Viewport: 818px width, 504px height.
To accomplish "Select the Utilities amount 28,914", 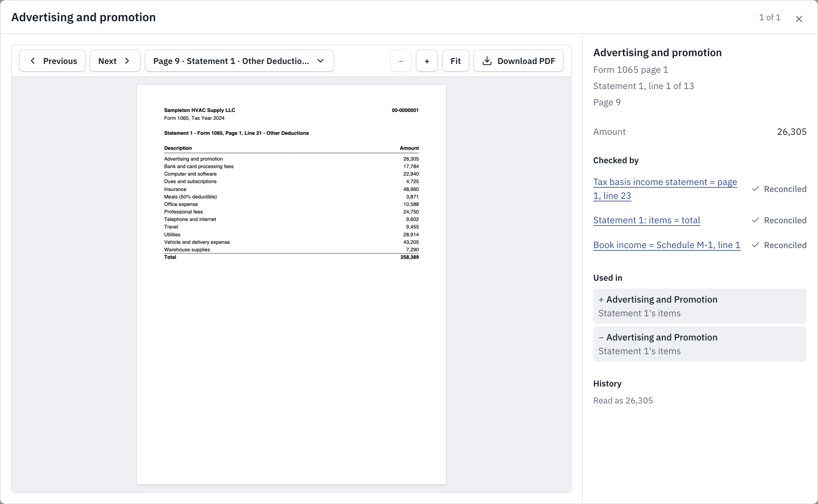I will (411, 235).
